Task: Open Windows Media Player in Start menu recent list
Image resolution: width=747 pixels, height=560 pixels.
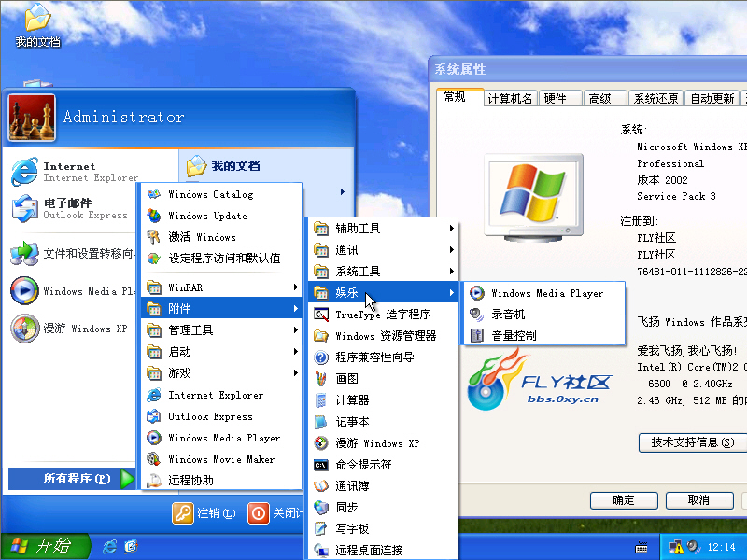Action: (73, 290)
